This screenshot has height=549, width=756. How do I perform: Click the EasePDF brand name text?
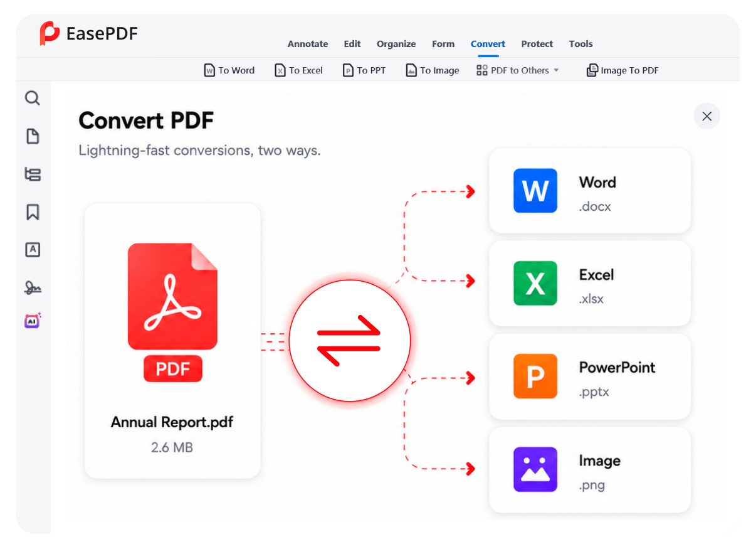click(102, 33)
